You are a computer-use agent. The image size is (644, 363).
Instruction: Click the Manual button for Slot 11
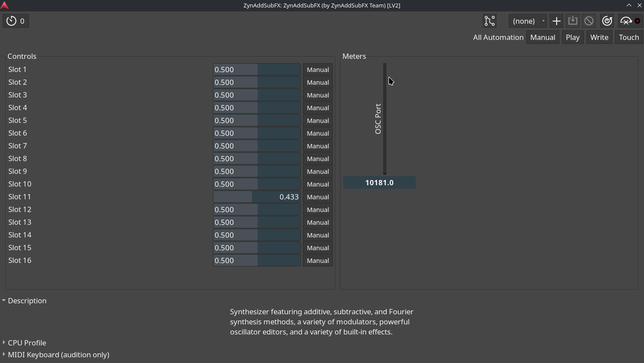(318, 197)
